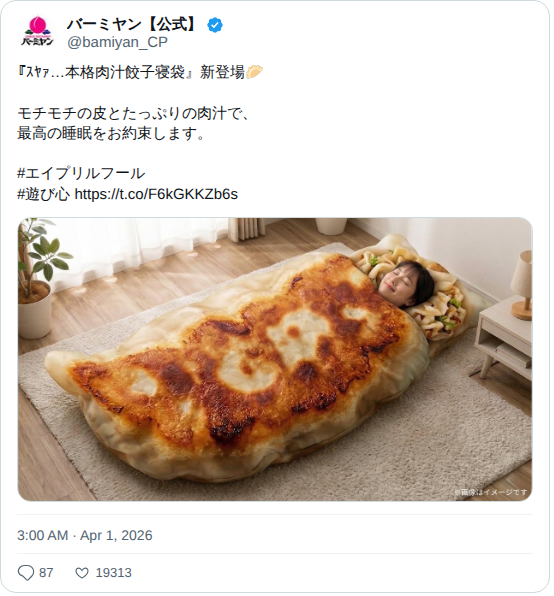
Task: Click the 87 replies count
Action: [x=46, y=573]
